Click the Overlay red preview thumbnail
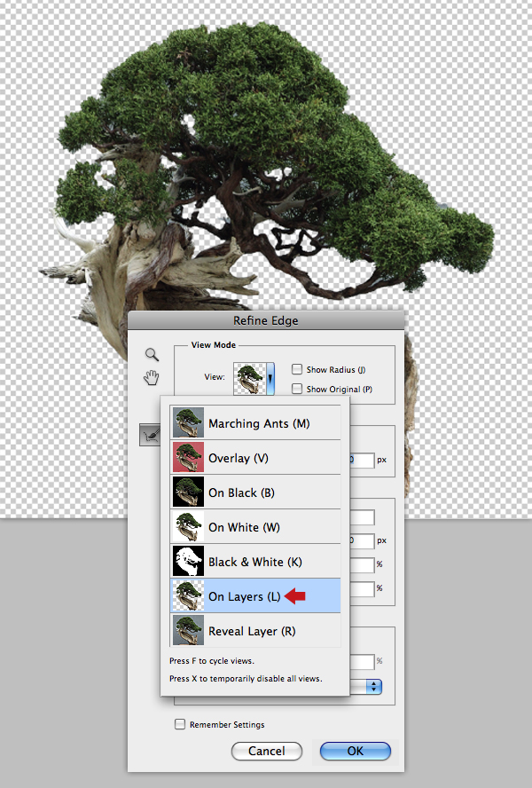 pyautogui.click(x=188, y=457)
